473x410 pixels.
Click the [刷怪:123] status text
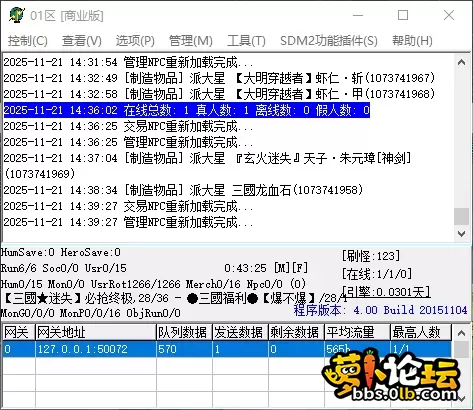pyautogui.click(x=371, y=256)
